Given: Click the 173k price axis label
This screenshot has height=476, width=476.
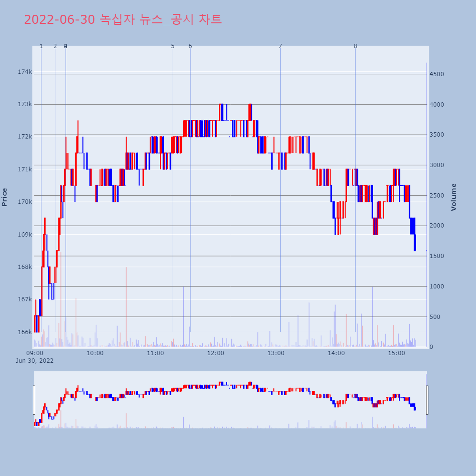Looking at the screenshot, I should coord(25,104).
